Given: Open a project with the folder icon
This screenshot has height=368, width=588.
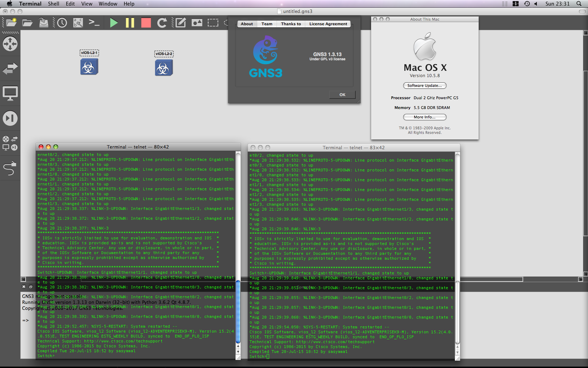Looking at the screenshot, I should tap(27, 23).
